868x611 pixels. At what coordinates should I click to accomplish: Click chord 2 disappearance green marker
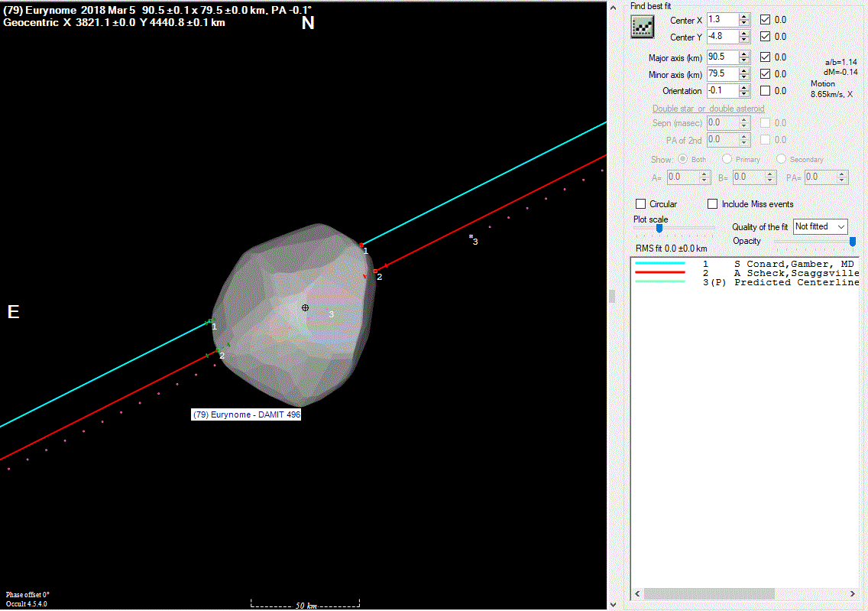(218, 351)
